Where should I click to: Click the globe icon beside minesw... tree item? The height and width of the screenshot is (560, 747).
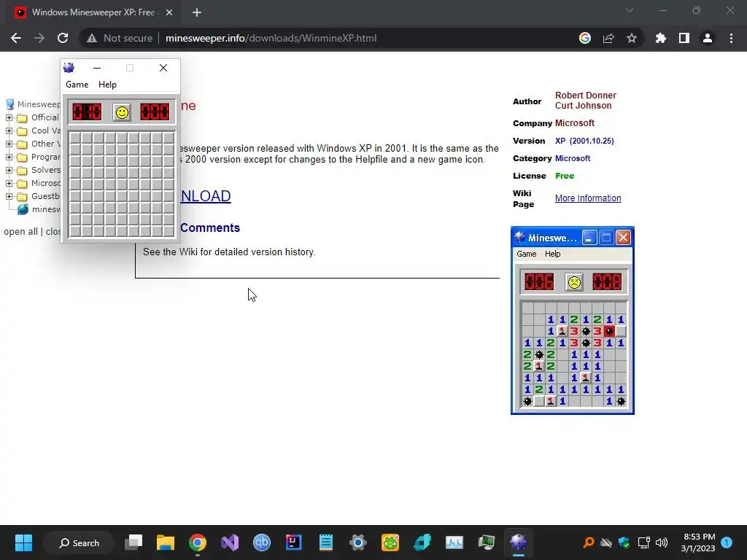(x=23, y=209)
